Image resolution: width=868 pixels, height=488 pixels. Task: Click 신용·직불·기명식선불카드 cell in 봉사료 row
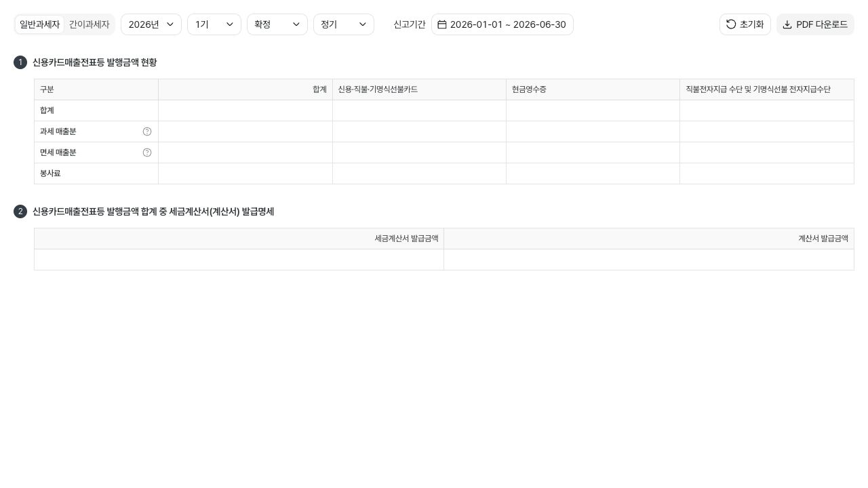click(419, 174)
